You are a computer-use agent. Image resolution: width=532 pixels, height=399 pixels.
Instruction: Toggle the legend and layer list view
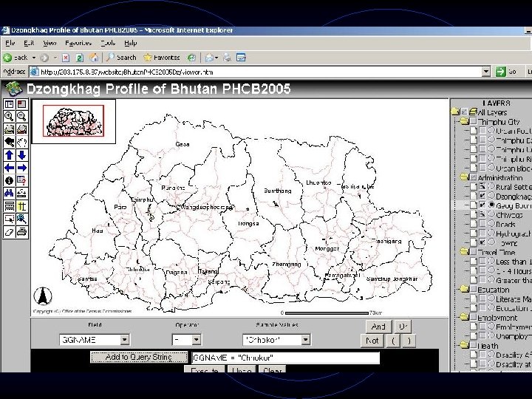(9, 104)
